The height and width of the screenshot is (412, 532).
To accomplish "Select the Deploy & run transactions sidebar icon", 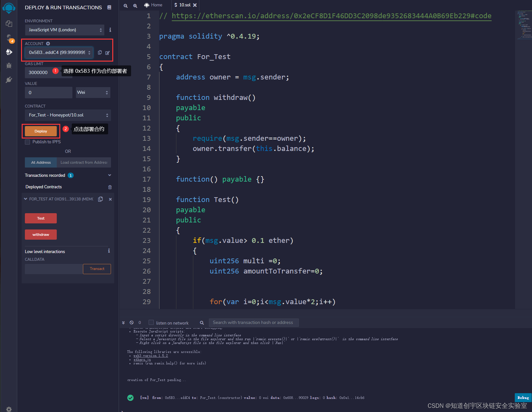I will (x=9, y=52).
